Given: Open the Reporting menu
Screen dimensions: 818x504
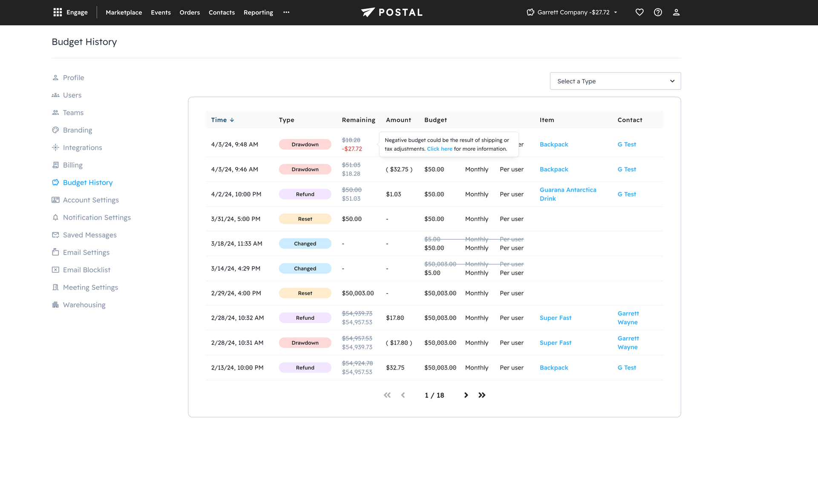Looking at the screenshot, I should [258, 12].
